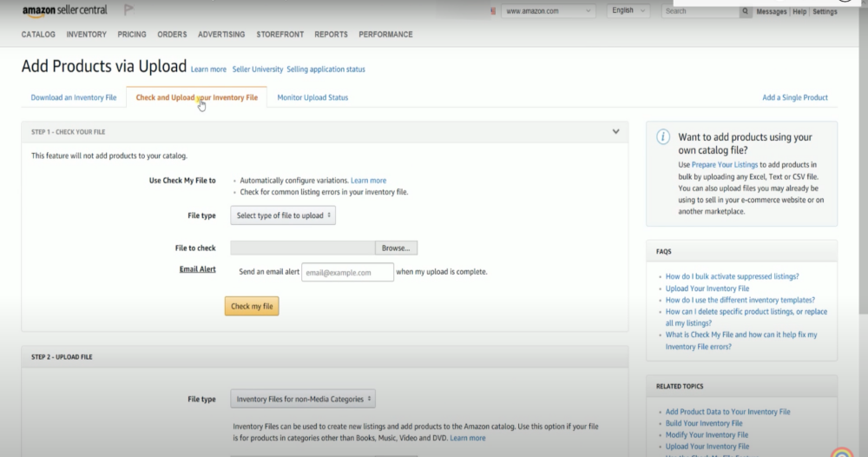Open Learn more link beside page title

208,70
